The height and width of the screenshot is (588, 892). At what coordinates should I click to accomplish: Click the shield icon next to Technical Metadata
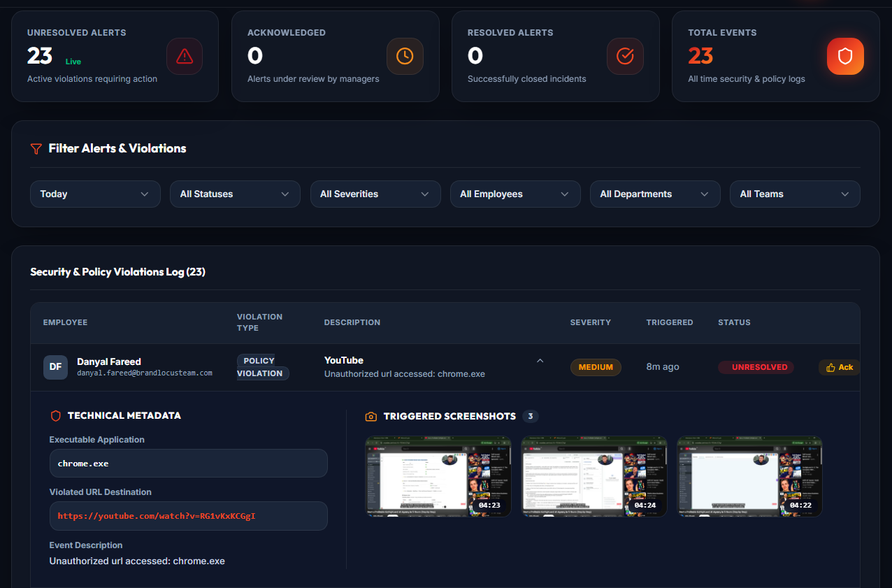tap(56, 415)
